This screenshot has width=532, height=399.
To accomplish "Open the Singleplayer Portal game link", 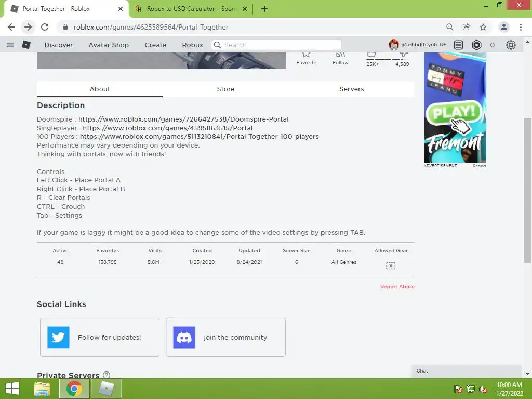I will click(168, 128).
